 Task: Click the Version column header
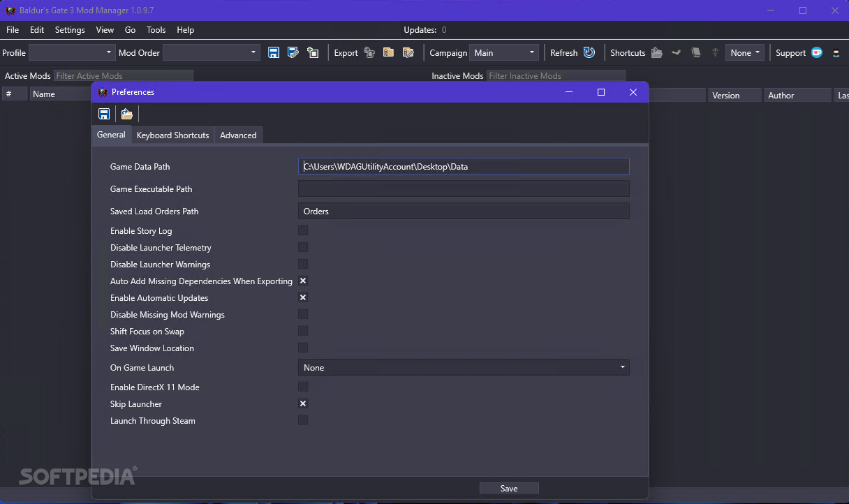735,95
